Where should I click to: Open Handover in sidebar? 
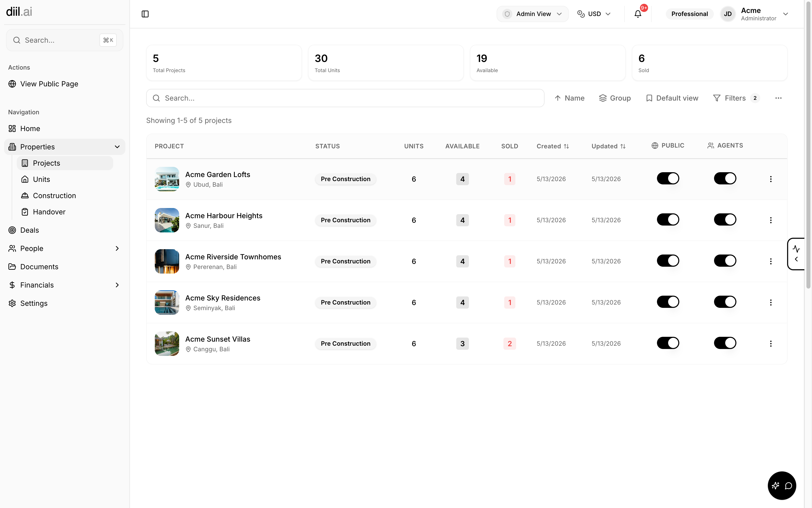tap(65, 212)
